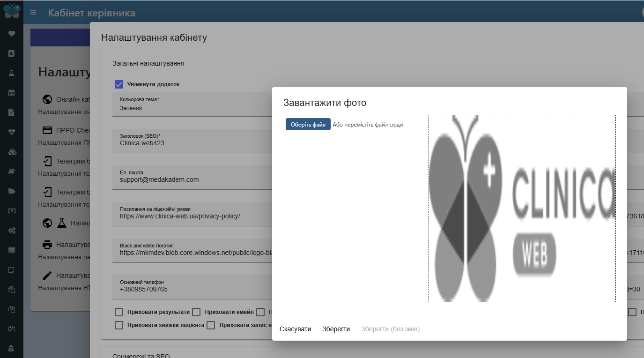Image resolution: width=644 pixels, height=358 pixels.
Task: Click the Налаштування кабінету title
Action: tap(154, 37)
